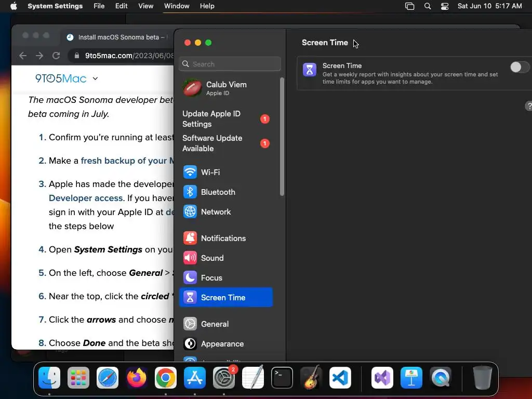The width and height of the screenshot is (532, 399).
Task: Open App Store from the Dock
Action: click(x=195, y=378)
